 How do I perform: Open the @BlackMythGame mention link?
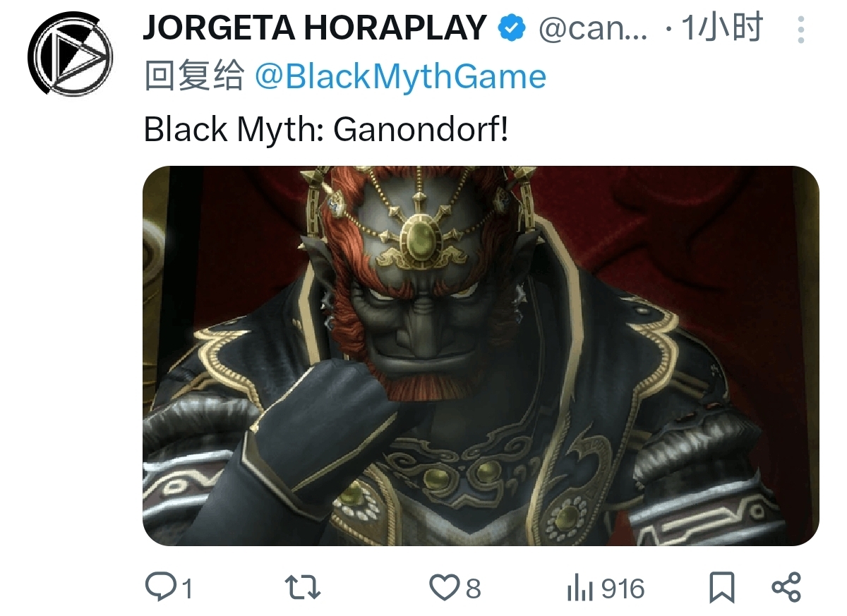click(x=400, y=76)
